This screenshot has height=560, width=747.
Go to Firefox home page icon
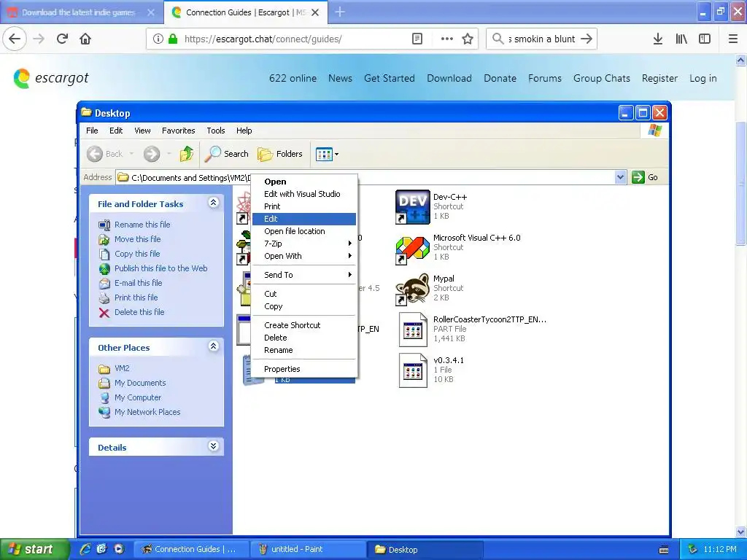point(85,39)
